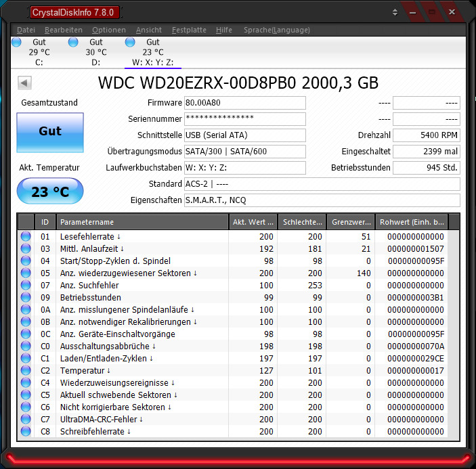The height and width of the screenshot is (469, 476).
Task: Sort by the Akt. Wert column header
Action: click(253, 222)
